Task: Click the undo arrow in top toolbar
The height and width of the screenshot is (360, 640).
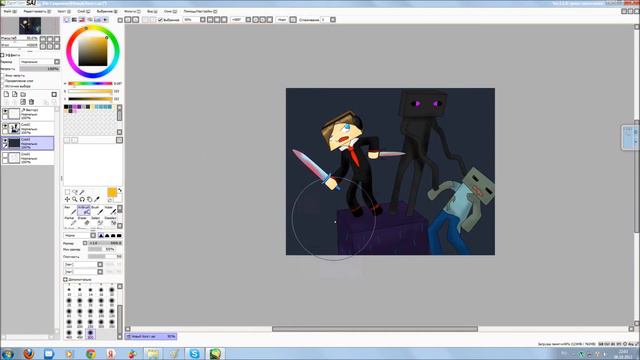Action: coord(128,20)
